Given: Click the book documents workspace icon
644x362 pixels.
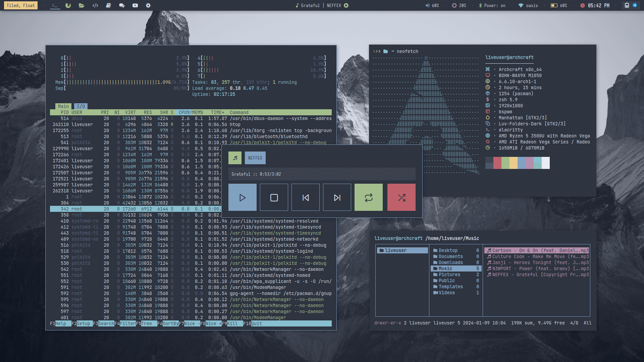Looking at the screenshot, I should [108, 5].
